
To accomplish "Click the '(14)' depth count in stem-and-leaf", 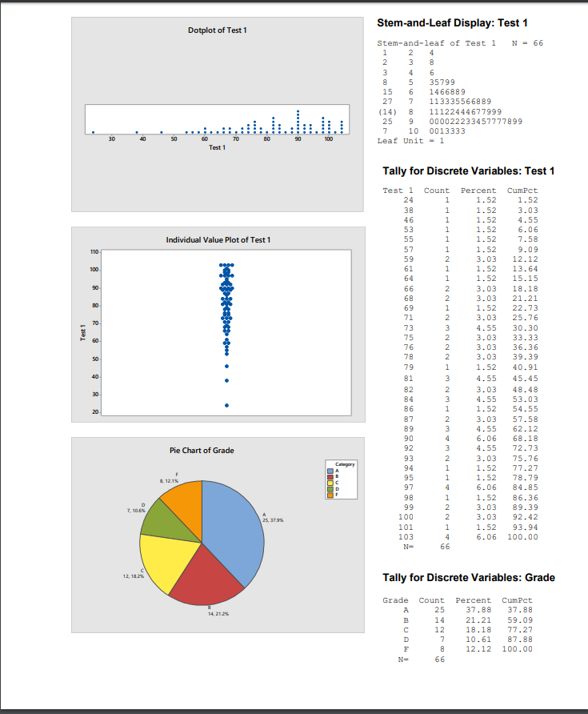I will 387,112.
